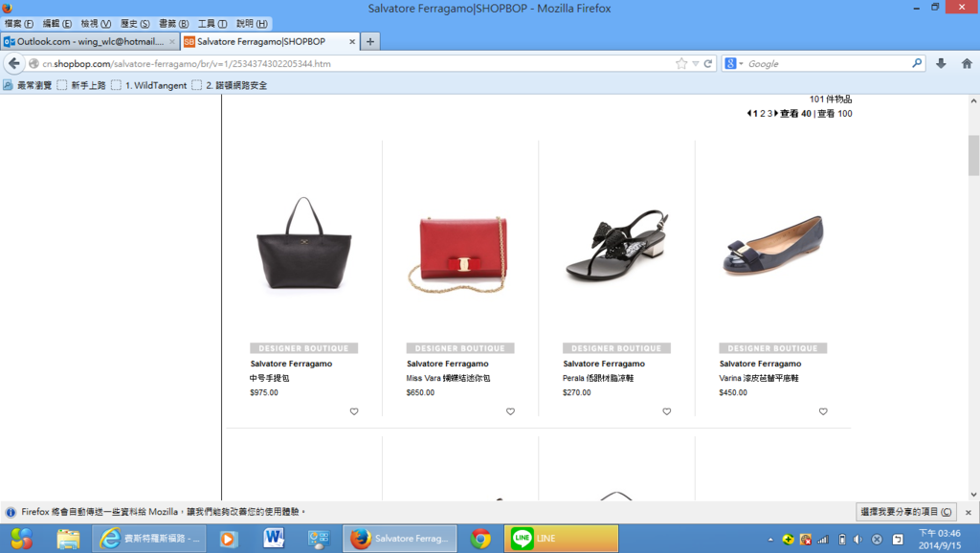The width and height of the screenshot is (980, 553).
Task: Click the 選擇我要分享的項目 button
Action: (905, 512)
